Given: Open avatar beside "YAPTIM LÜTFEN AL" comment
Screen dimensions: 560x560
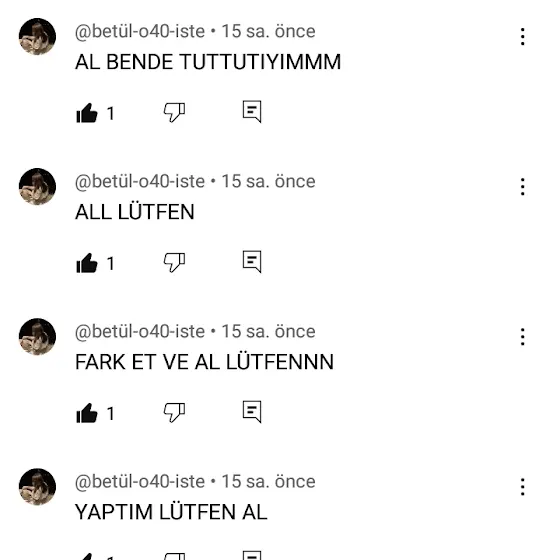Looking at the screenshot, I should (37, 486).
